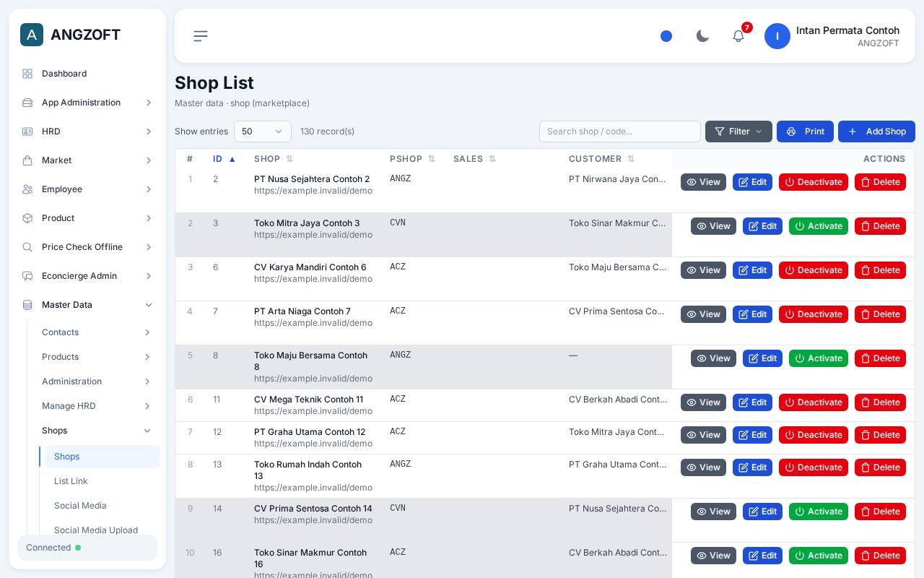
Task: Sort by ID column header
Action: tap(224, 159)
